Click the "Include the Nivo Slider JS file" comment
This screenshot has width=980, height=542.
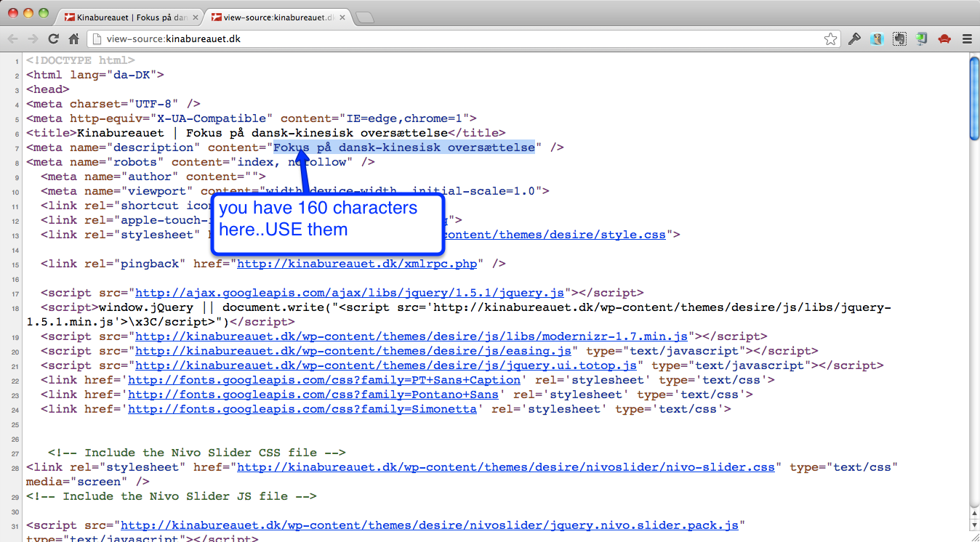(172, 496)
